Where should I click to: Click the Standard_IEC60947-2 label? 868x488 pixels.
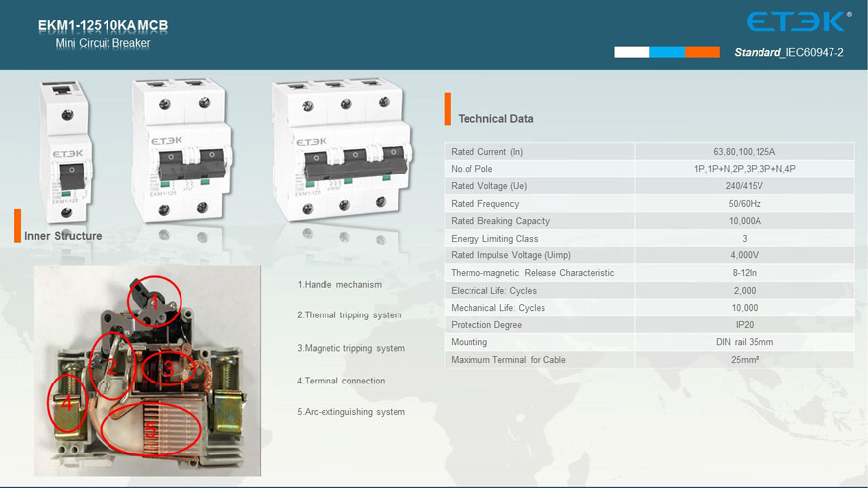[789, 52]
